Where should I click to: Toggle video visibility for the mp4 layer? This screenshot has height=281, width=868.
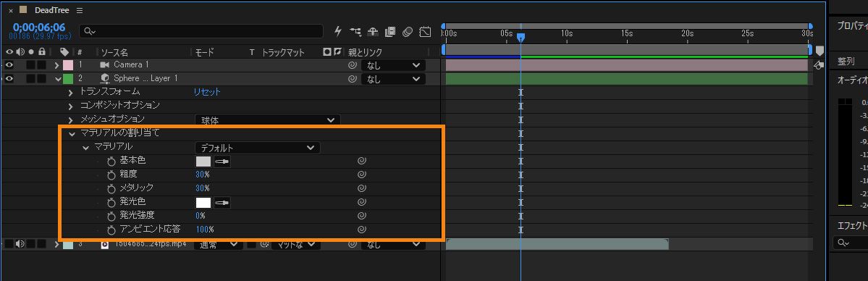9,244
